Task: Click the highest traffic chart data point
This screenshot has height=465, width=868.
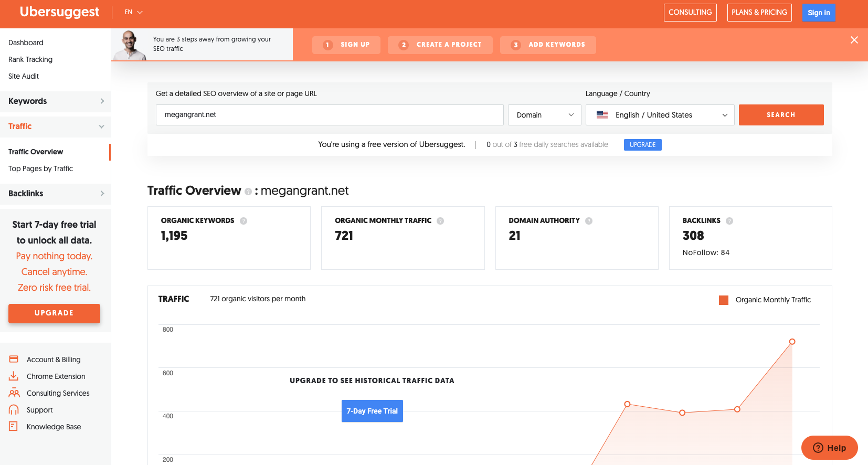Action: pyautogui.click(x=792, y=342)
